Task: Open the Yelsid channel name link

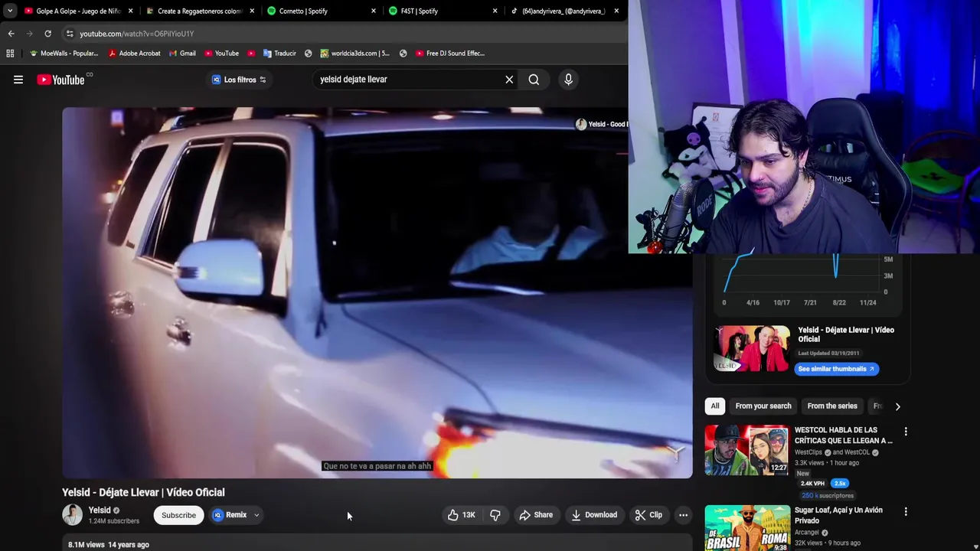Action: (100, 510)
